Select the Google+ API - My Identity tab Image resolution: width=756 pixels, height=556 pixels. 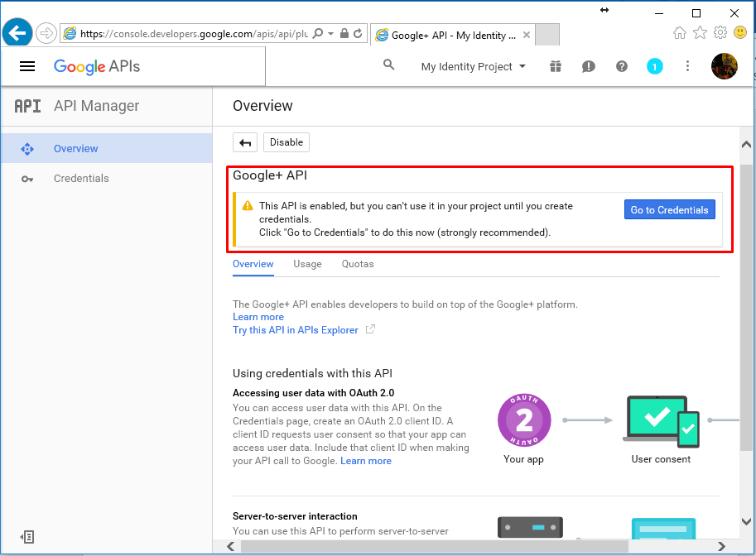pyautogui.click(x=453, y=35)
